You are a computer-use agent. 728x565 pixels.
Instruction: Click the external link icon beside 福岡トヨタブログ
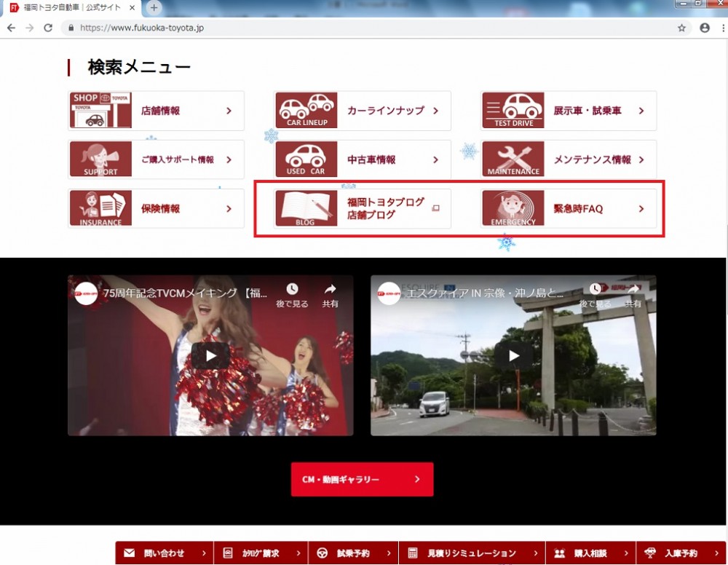(x=435, y=208)
